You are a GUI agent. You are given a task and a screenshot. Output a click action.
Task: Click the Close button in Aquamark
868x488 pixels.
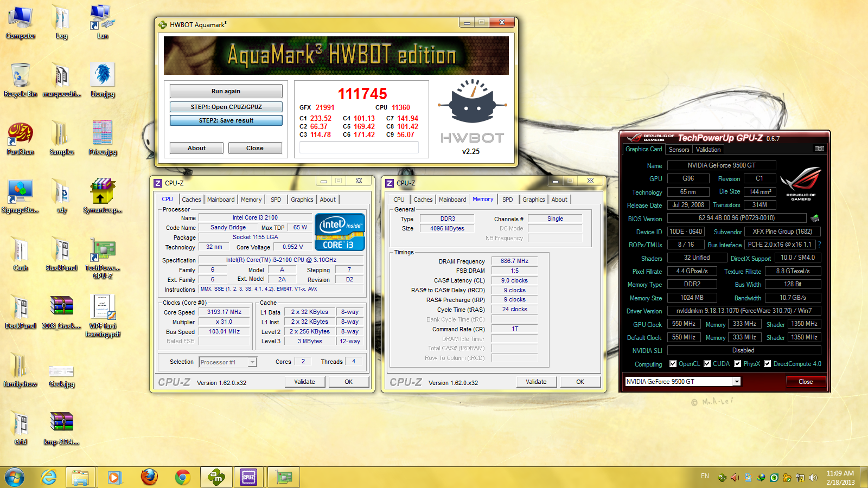tap(255, 148)
